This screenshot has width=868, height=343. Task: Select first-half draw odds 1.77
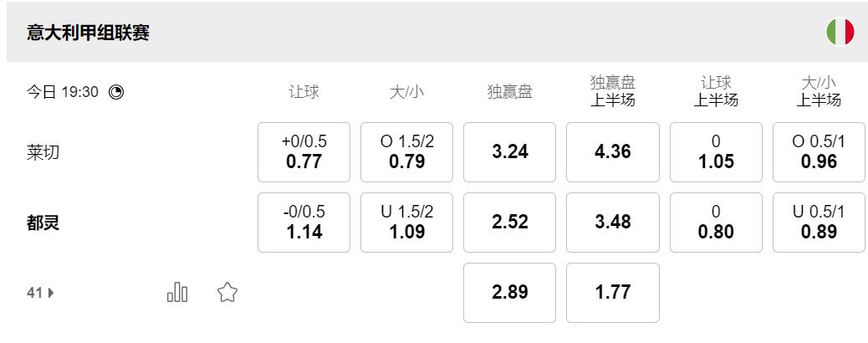tap(613, 293)
